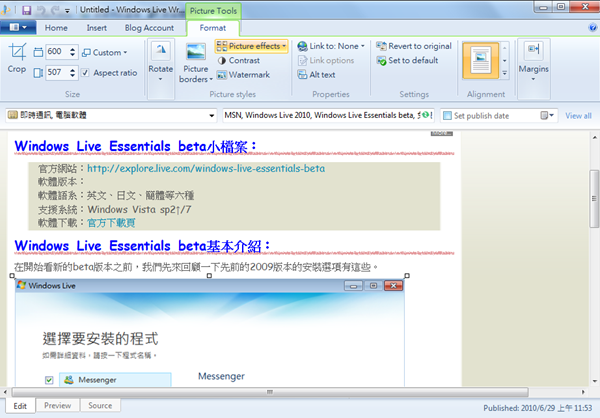Screen dimensions: 600x418
Task: Switch to the Preview view tab
Action: pyautogui.click(x=57, y=405)
